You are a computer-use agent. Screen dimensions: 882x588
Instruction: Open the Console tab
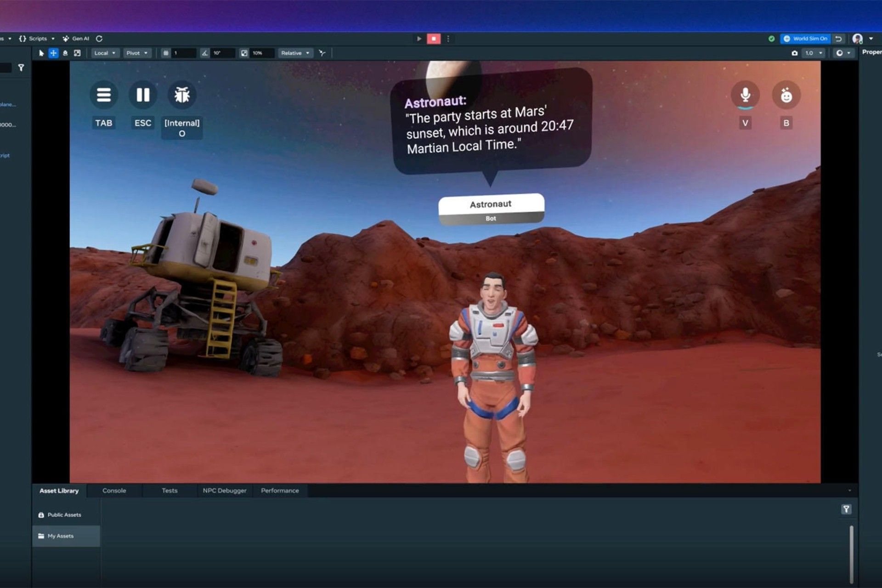click(x=114, y=491)
